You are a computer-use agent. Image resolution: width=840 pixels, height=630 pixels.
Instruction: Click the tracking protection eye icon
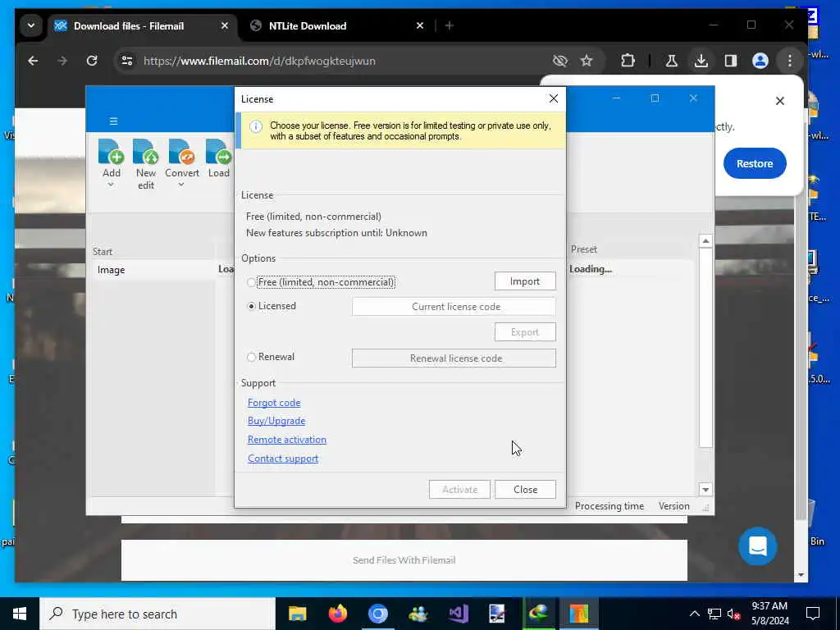point(559,61)
